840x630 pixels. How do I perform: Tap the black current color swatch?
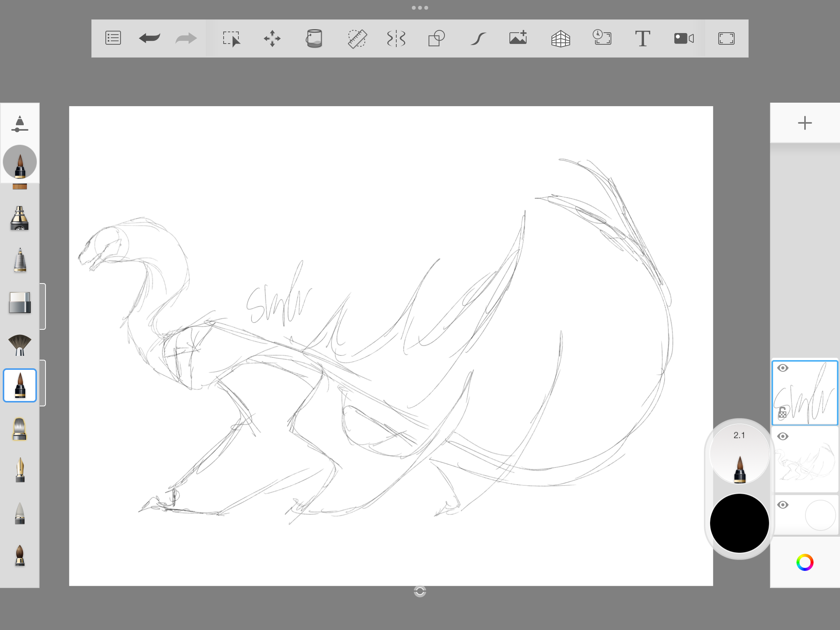[x=739, y=523]
